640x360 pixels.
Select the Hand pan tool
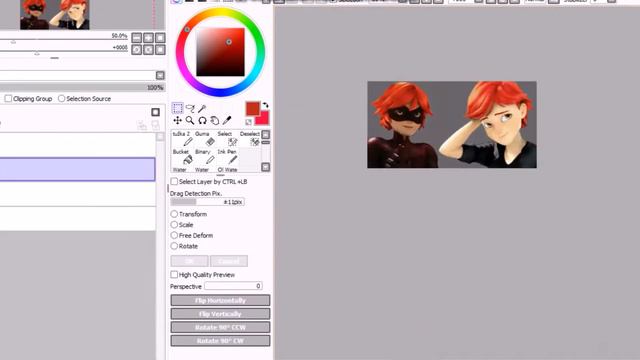(215, 120)
